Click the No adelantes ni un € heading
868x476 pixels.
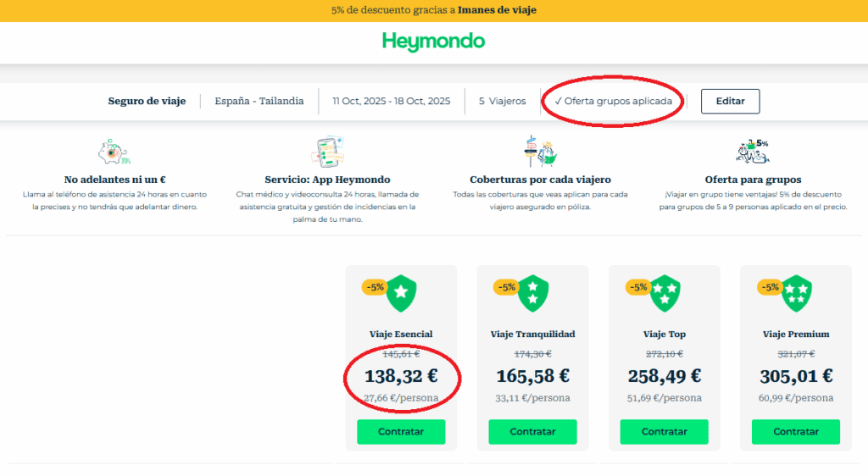(114, 180)
